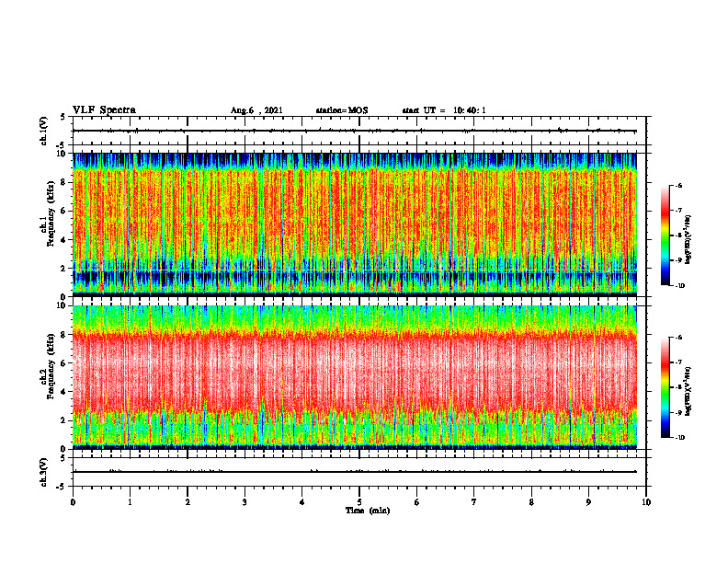Click the time axis tick label "6"
The height and width of the screenshot is (563, 728).
(417, 502)
